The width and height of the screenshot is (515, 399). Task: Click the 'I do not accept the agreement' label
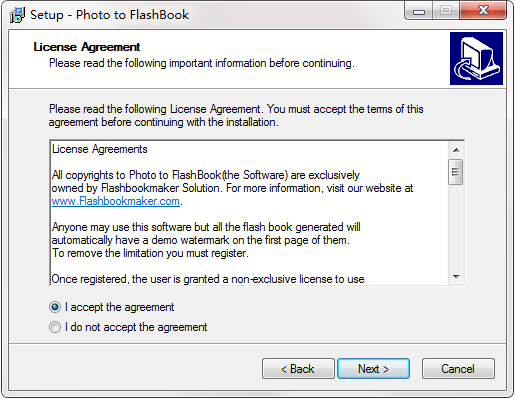(x=136, y=327)
